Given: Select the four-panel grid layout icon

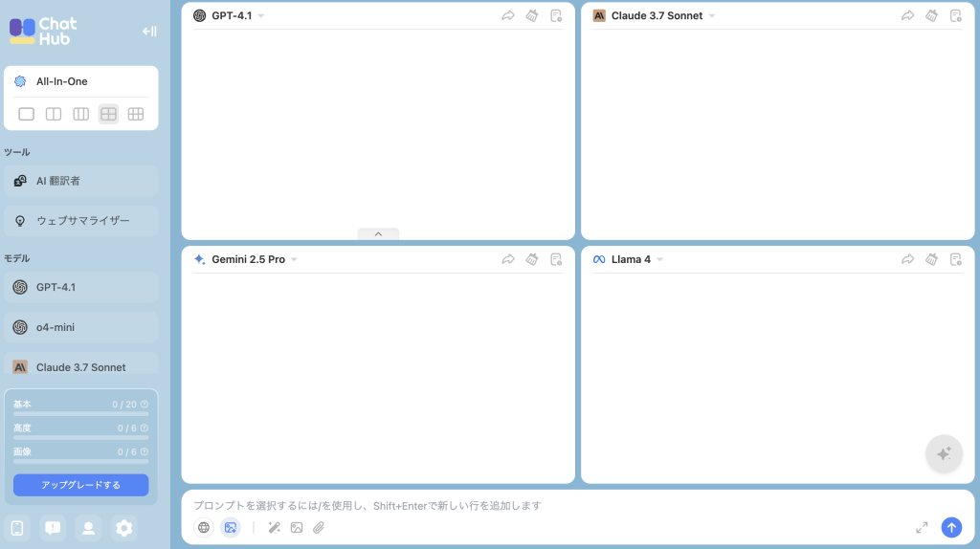Looking at the screenshot, I should [108, 115].
